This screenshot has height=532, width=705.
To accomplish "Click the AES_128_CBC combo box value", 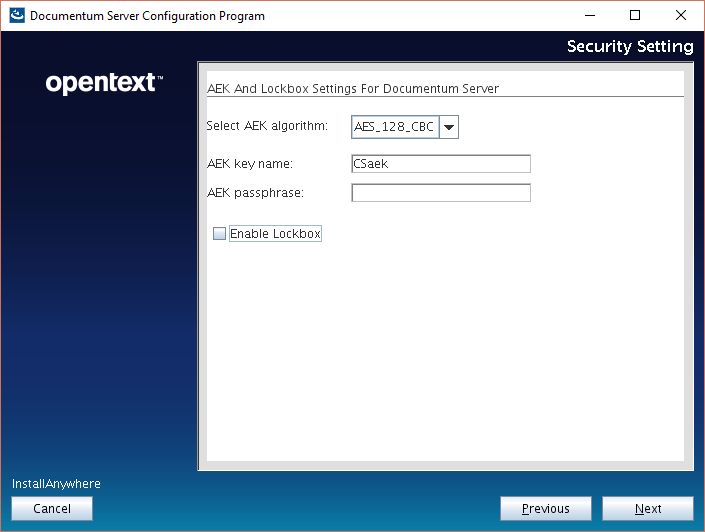I will tap(395, 127).
